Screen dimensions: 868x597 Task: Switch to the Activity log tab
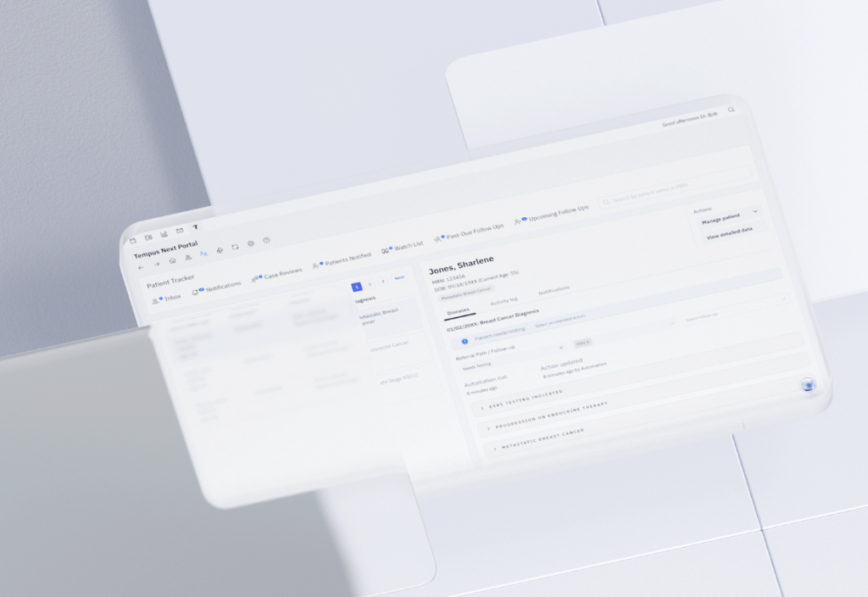[505, 300]
